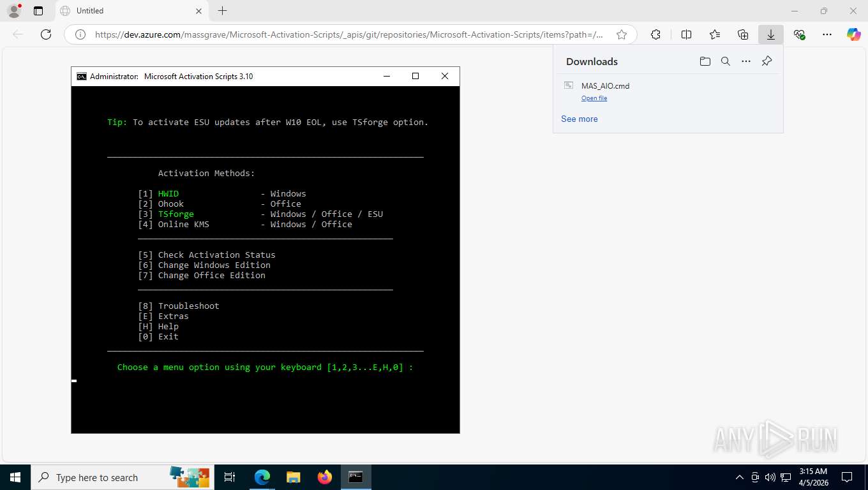This screenshot has width=868, height=490.
Task: Click See more in Downloads panel
Action: pyautogui.click(x=580, y=119)
